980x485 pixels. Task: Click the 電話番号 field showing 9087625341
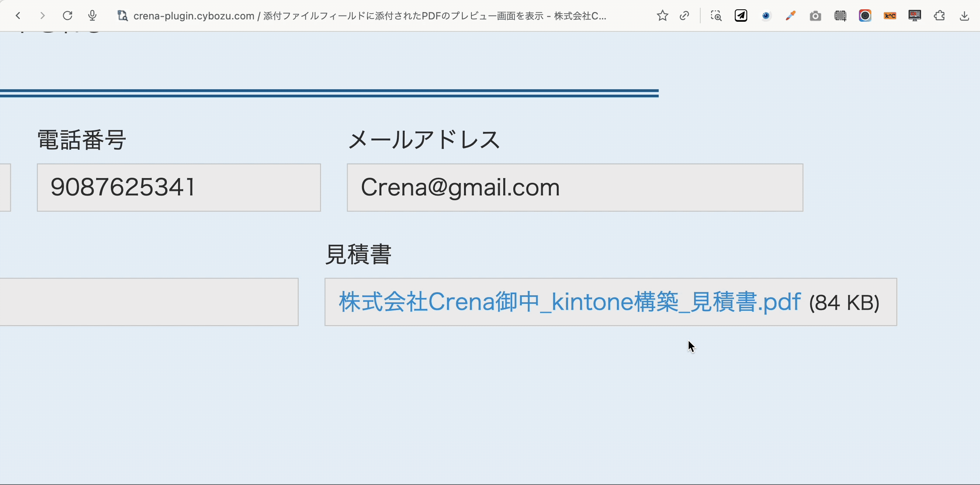coord(178,187)
